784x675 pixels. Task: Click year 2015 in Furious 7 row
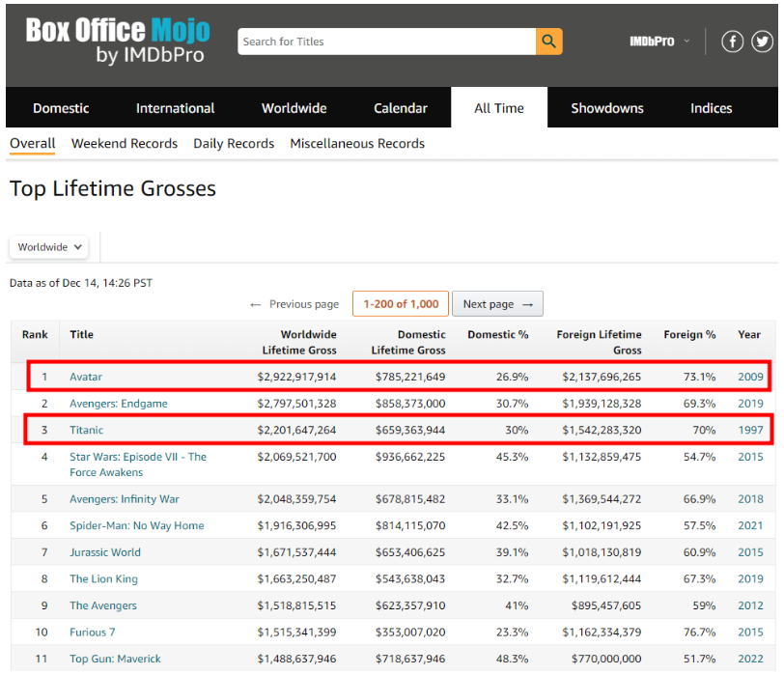coord(750,632)
